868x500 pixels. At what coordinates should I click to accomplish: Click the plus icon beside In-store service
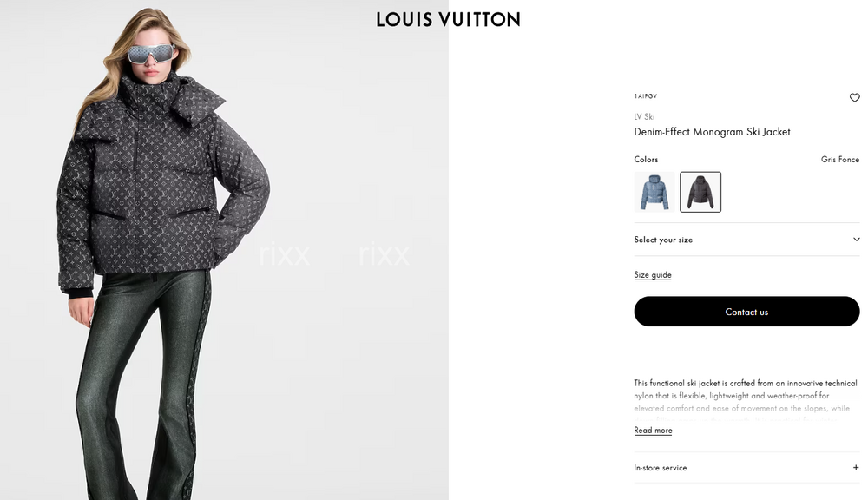pos(856,467)
